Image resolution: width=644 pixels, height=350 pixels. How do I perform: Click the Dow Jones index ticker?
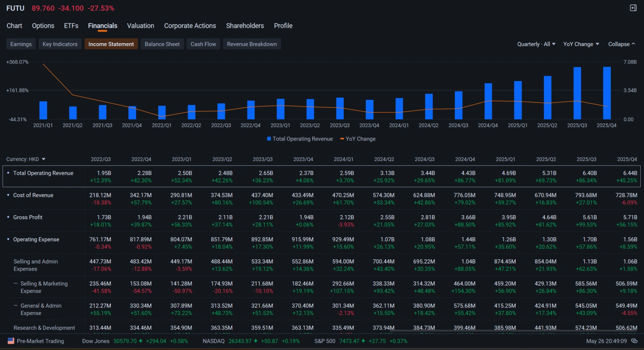point(135,341)
